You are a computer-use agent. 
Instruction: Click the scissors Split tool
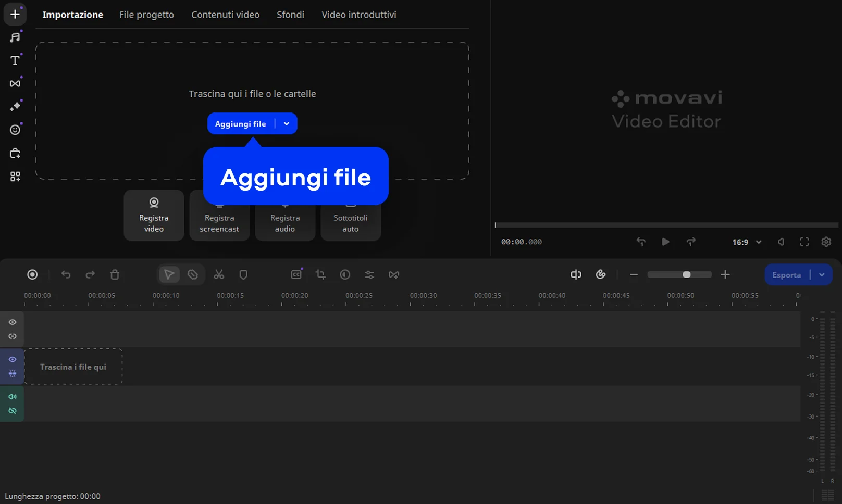[x=219, y=274]
